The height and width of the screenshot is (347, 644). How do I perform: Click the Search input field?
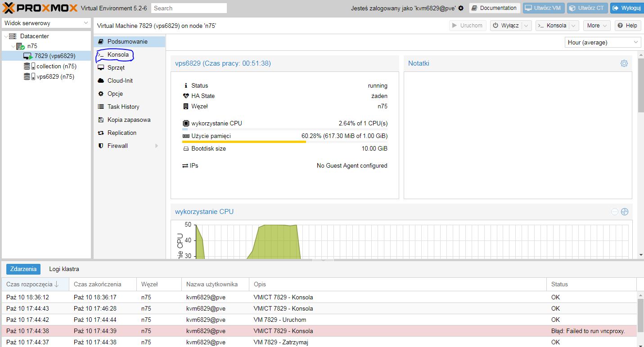[x=189, y=8]
